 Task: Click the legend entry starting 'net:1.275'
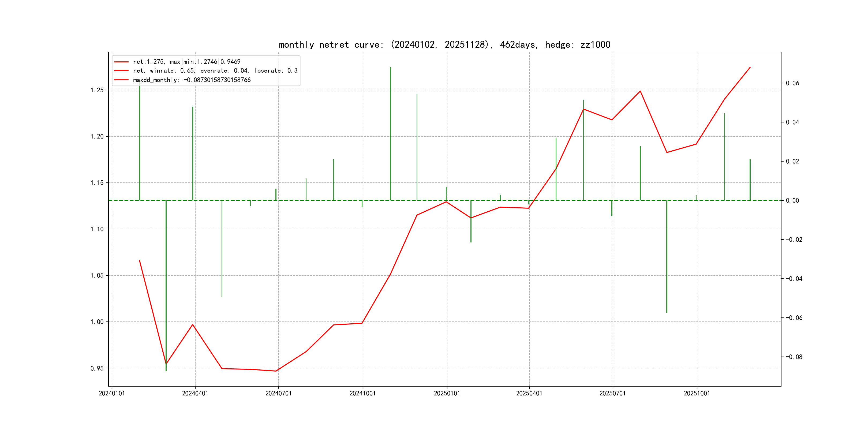coord(187,62)
